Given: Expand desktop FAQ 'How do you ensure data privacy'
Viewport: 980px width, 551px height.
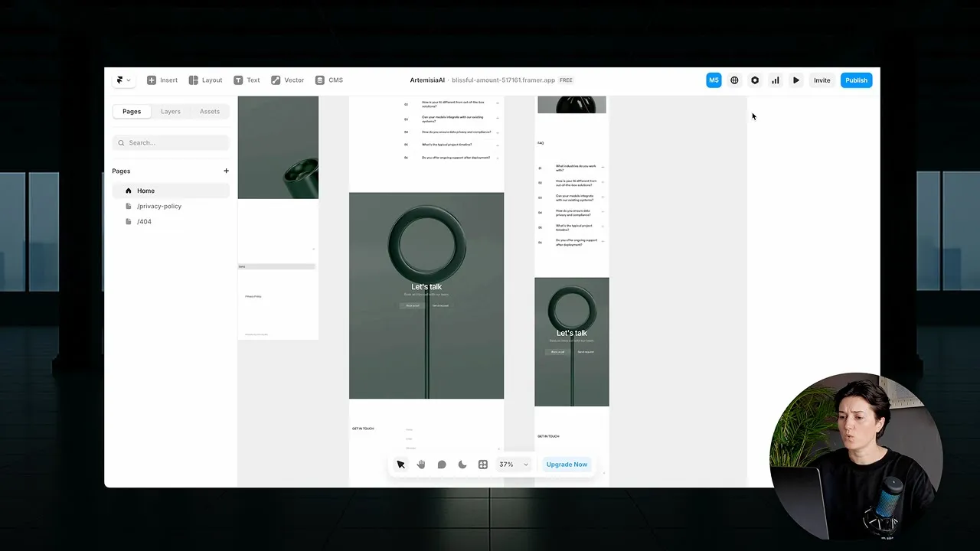Looking at the screenshot, I should tap(452, 132).
